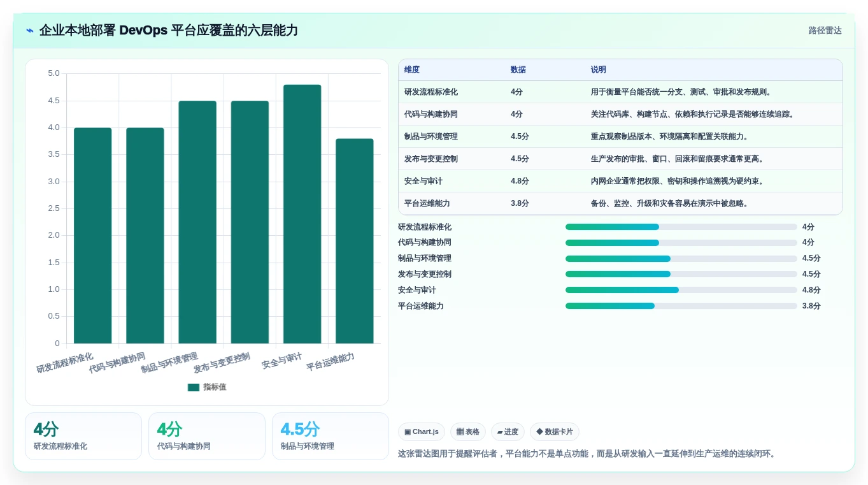Image resolution: width=868 pixels, height=485 pixels.
Task: Click the 说明 table column header
Action: [x=599, y=70]
